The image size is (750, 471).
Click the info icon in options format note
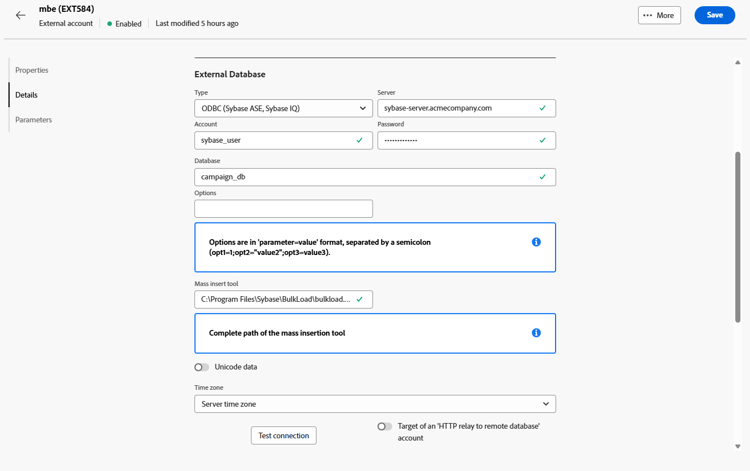pyautogui.click(x=536, y=242)
